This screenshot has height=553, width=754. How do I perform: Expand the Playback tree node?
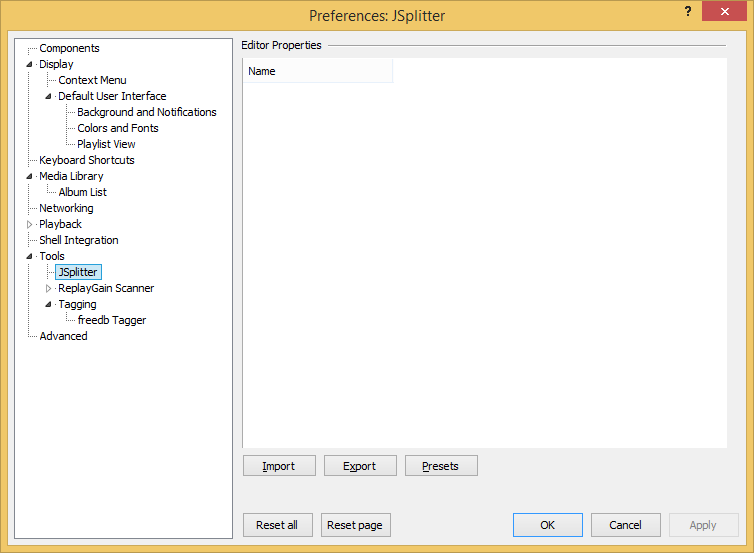click(x=29, y=224)
